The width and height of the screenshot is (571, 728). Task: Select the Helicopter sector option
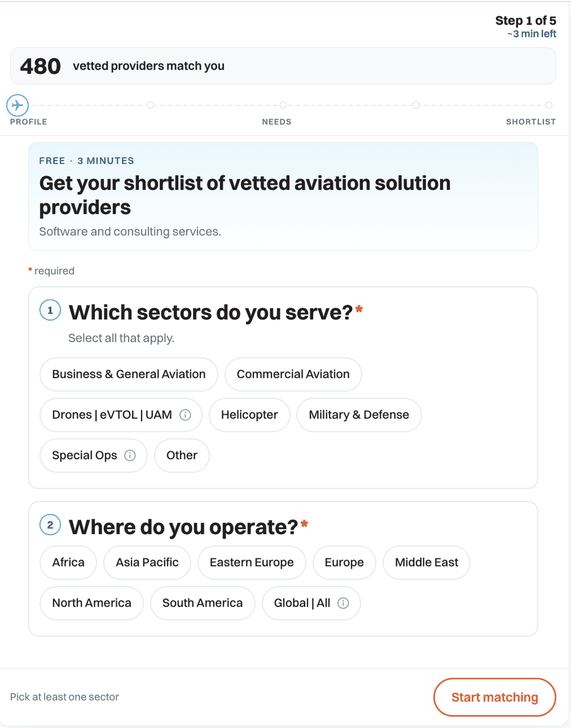point(250,415)
